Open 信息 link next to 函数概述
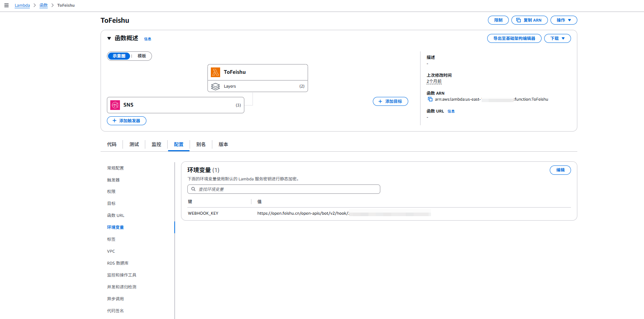The height and width of the screenshot is (319, 644). coord(148,39)
